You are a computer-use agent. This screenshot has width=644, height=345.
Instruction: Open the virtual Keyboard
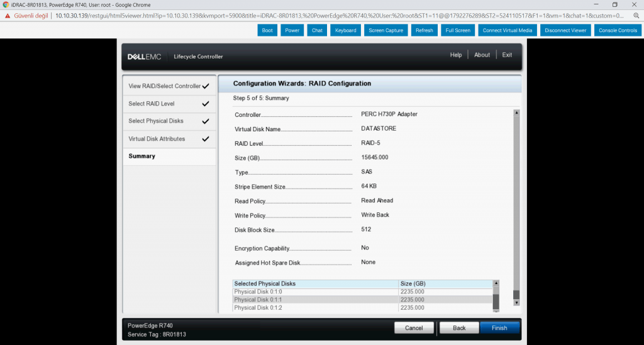click(x=345, y=30)
